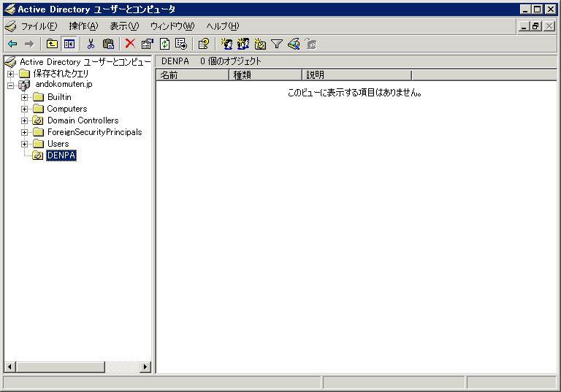The image size is (561, 392).
Task: Go up one level with the folder-up icon
Action: pyautogui.click(x=52, y=44)
